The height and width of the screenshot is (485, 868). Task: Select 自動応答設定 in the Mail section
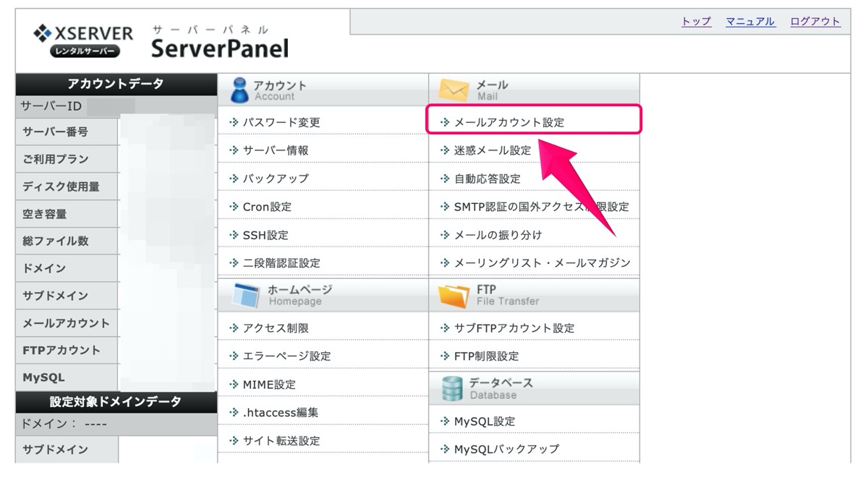488,179
